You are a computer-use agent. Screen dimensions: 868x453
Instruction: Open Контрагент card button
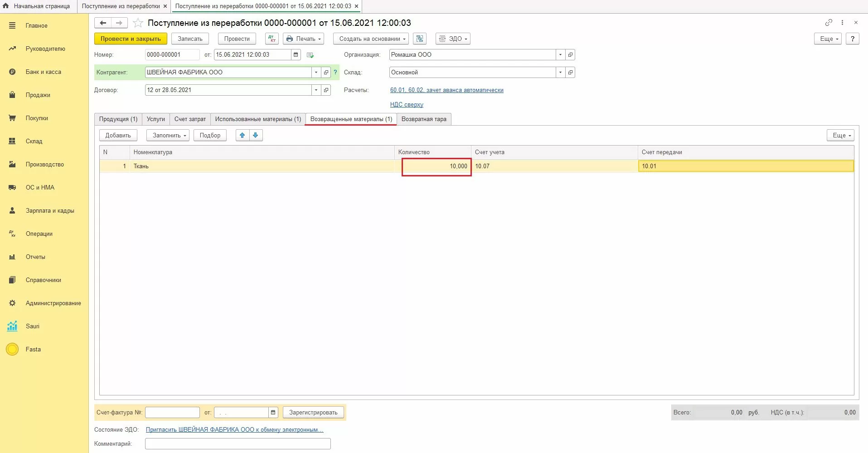[x=326, y=72]
